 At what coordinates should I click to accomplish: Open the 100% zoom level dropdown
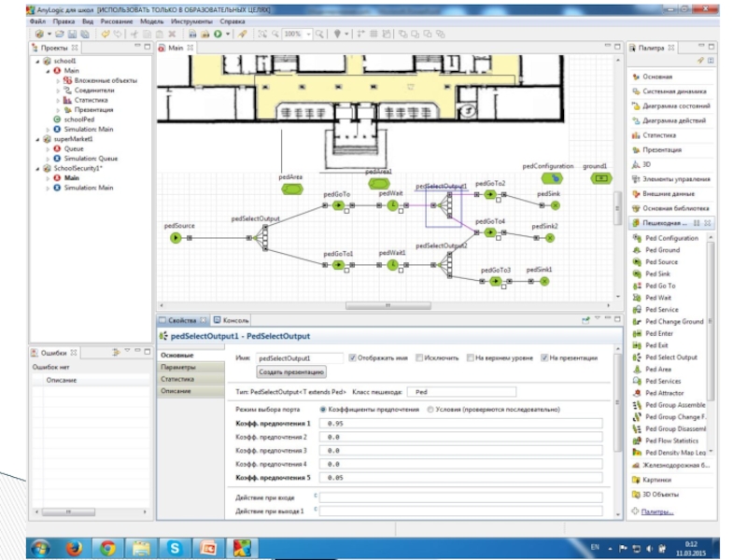click(310, 34)
